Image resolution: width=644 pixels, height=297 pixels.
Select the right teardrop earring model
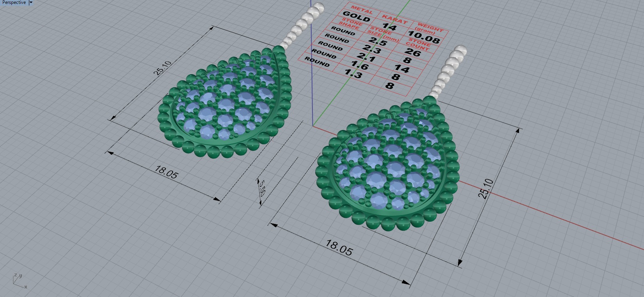click(x=387, y=164)
